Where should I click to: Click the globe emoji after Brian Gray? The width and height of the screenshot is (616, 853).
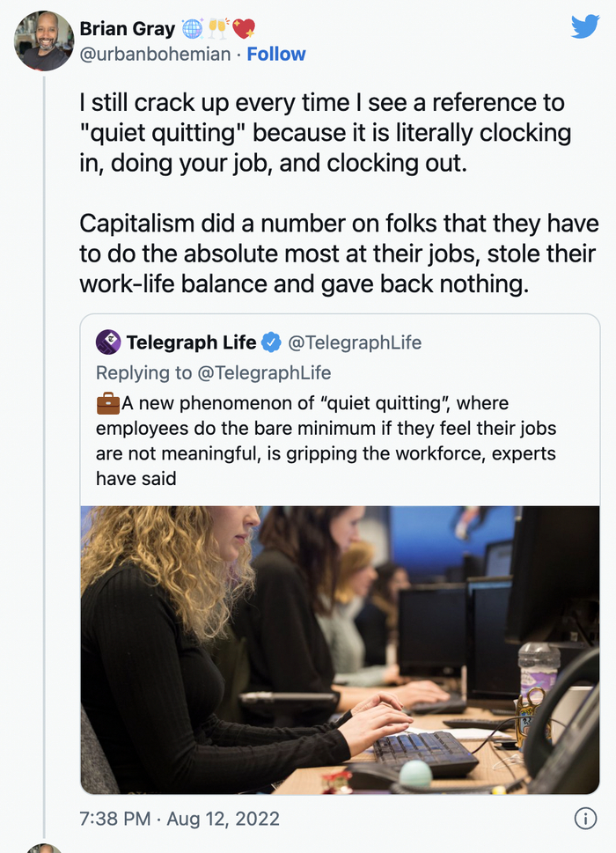tap(192, 28)
